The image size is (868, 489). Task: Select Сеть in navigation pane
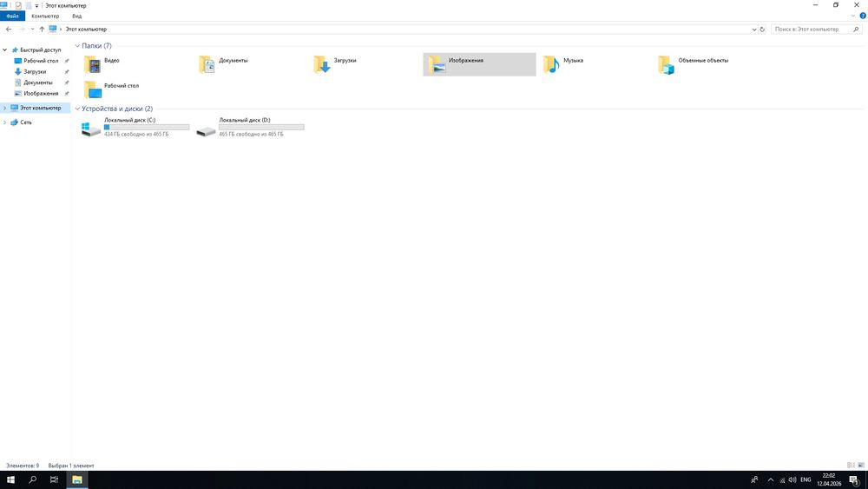25,122
